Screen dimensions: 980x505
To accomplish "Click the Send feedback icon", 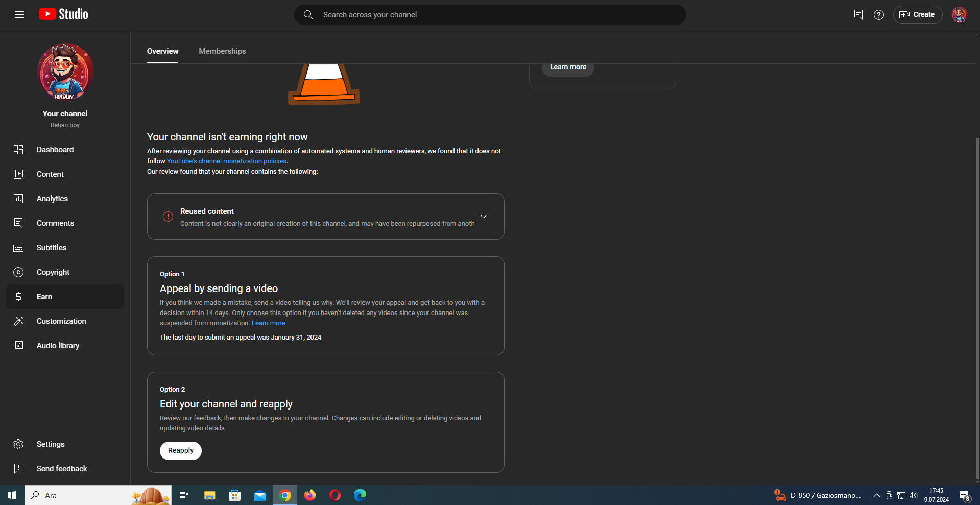I will (x=18, y=469).
